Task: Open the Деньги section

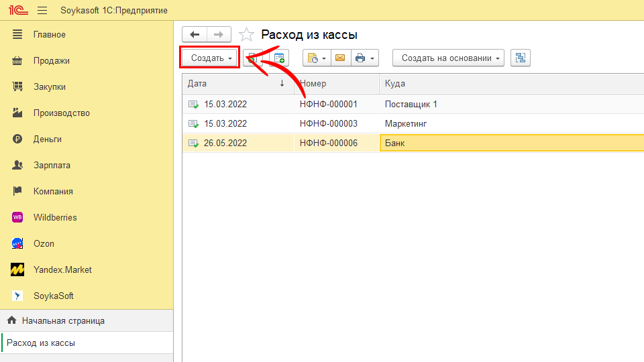Action: coord(48,139)
